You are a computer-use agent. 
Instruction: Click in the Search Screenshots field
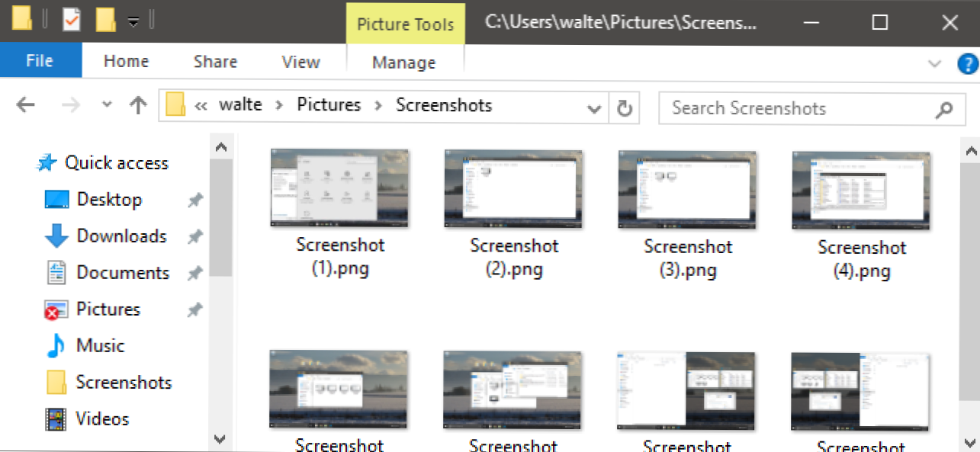point(793,108)
